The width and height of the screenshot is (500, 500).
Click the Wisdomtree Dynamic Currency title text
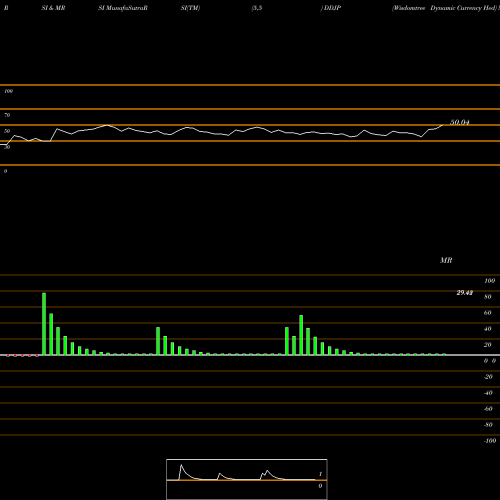(446, 8)
